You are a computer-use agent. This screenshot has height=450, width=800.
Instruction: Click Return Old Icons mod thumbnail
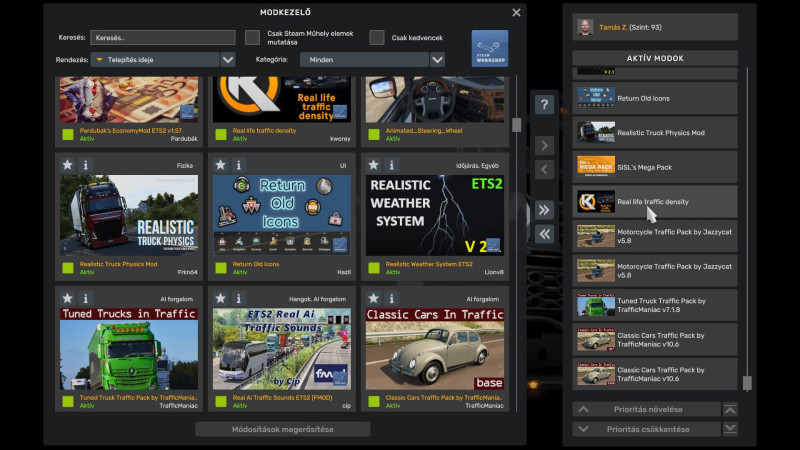[x=282, y=215]
